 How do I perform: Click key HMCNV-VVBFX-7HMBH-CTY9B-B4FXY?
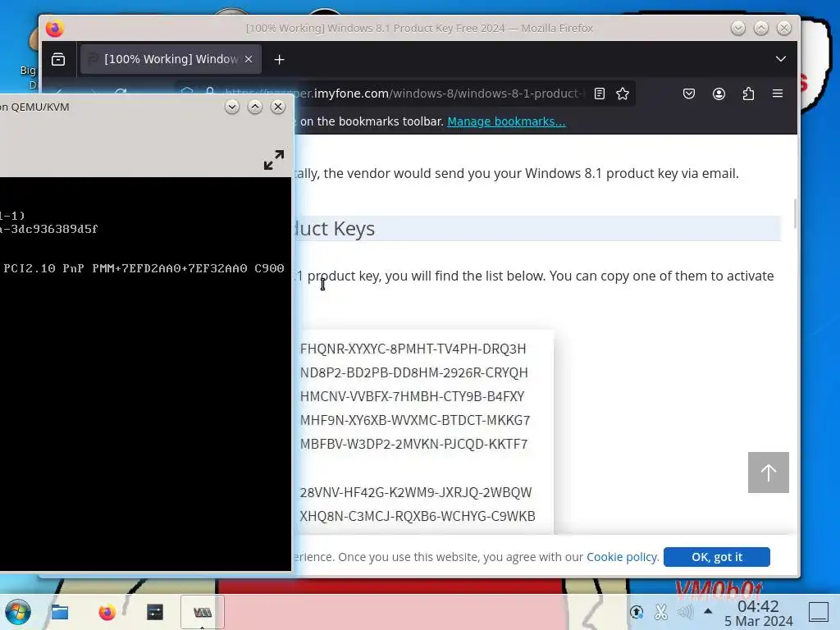[412, 396]
